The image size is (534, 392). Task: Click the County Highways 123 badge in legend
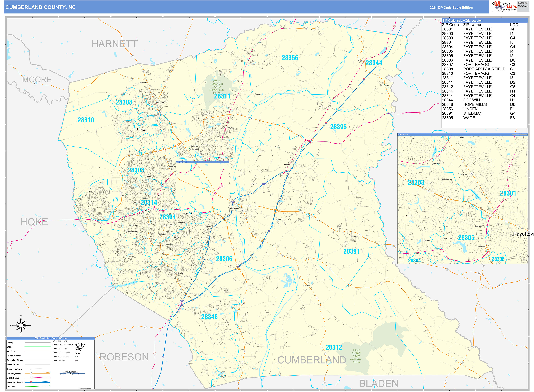pos(31,369)
